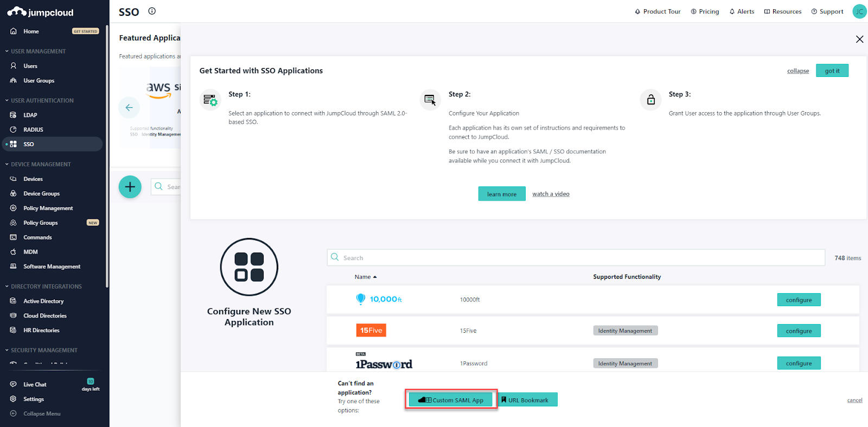Go back with the featured carousel arrow
The height and width of the screenshot is (427, 868).
pyautogui.click(x=129, y=107)
